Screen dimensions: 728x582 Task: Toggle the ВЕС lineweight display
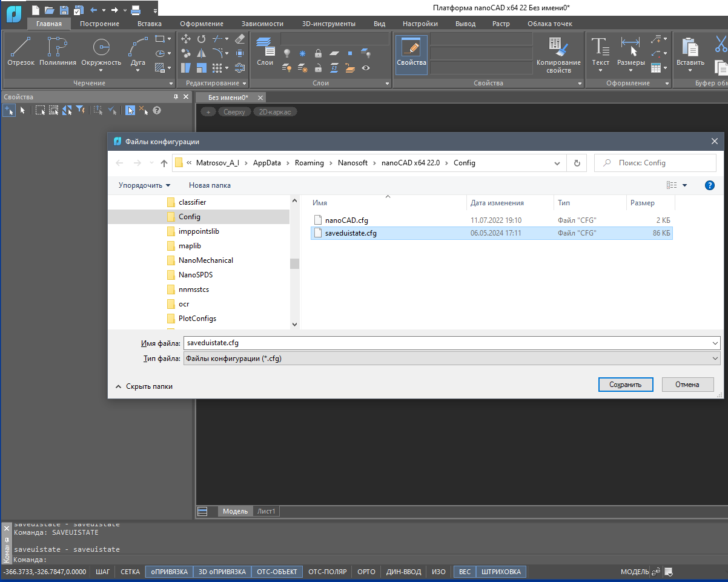(x=465, y=572)
